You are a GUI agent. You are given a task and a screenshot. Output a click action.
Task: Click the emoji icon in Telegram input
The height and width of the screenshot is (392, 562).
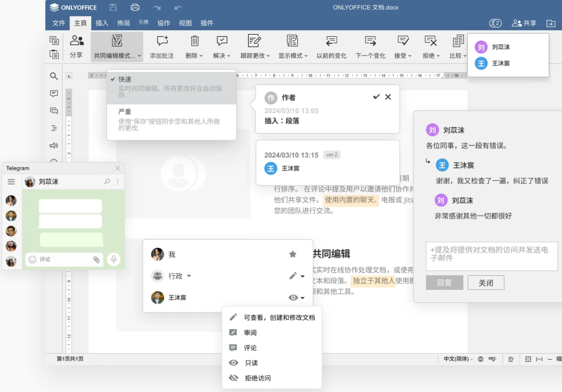[32, 260]
